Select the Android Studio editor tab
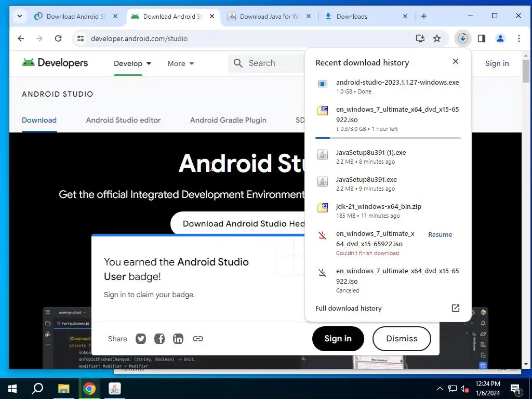The height and width of the screenshot is (399, 532). pos(123,120)
